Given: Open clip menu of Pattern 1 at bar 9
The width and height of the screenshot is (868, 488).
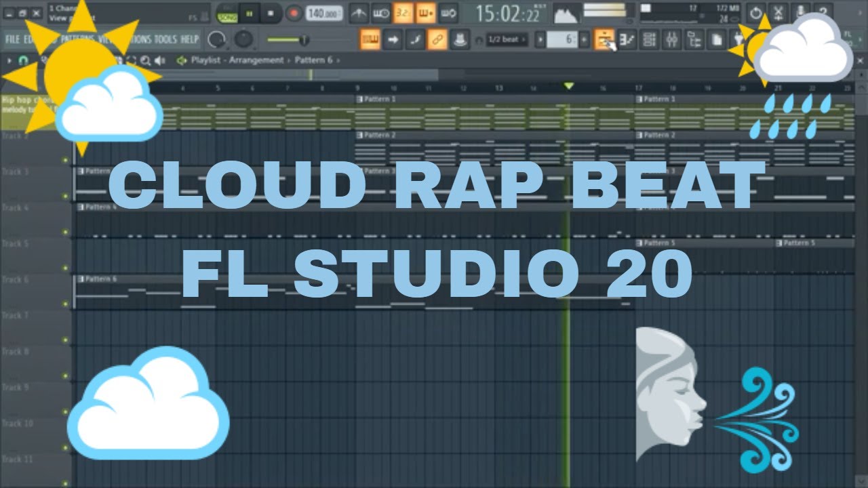Looking at the screenshot, I should (x=360, y=99).
